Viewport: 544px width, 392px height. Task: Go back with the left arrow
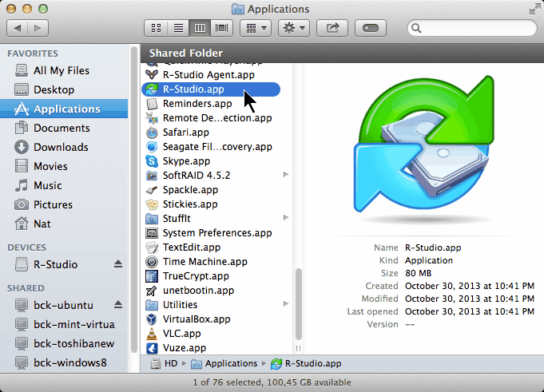tap(18, 28)
